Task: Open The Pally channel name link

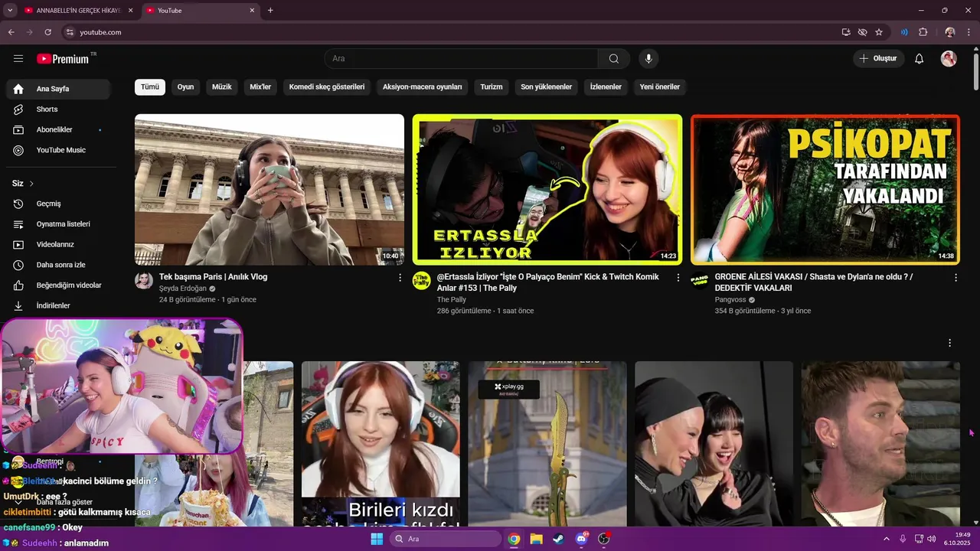Action: [452, 300]
